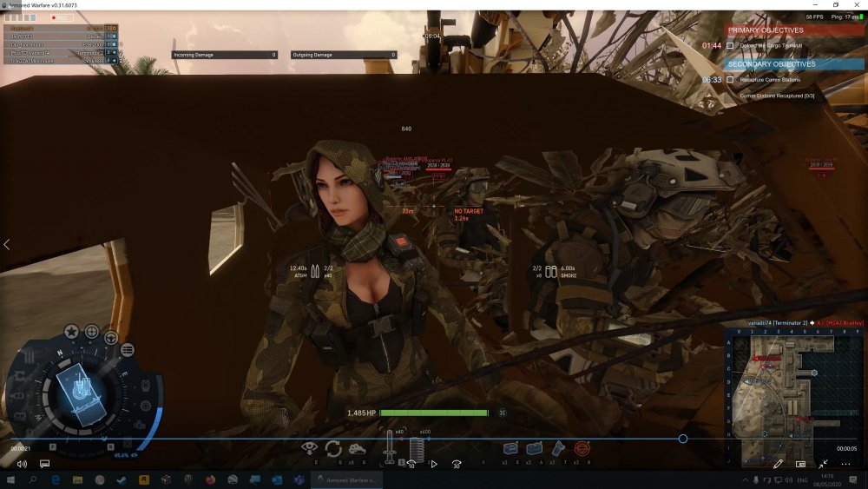Open the Windows Start menu
Image resolution: width=868 pixels, height=489 pixels.
[x=10, y=479]
